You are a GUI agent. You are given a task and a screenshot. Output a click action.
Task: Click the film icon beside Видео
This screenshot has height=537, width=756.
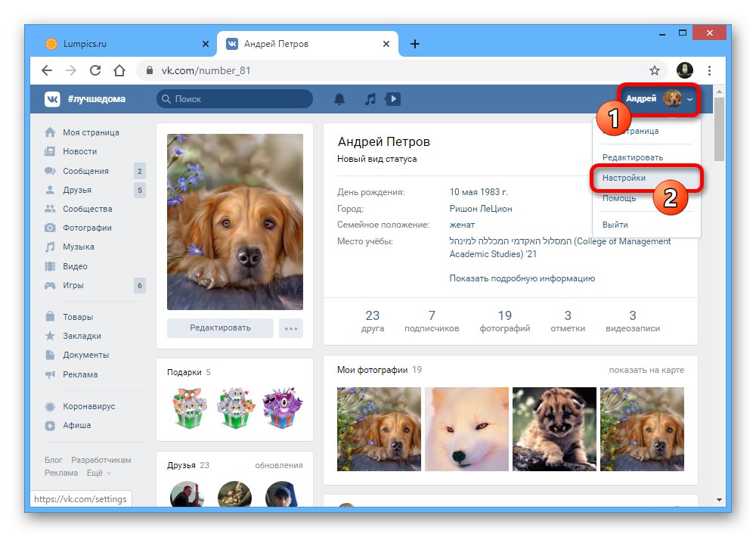click(x=50, y=266)
